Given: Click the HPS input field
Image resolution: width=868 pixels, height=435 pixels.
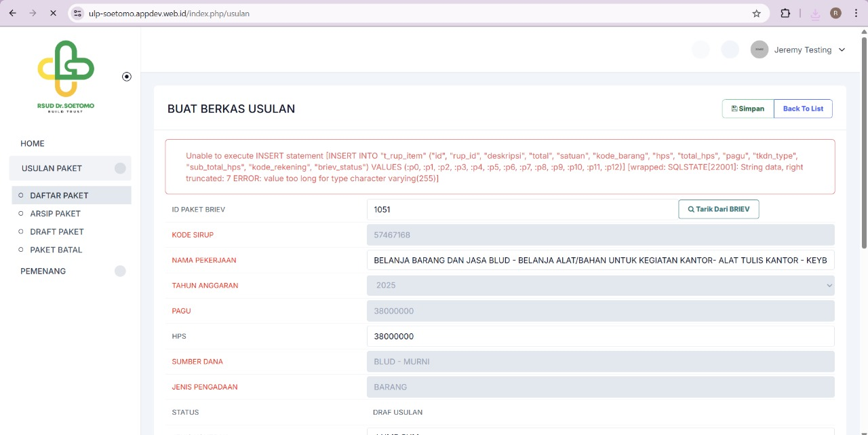Looking at the screenshot, I should [600, 337].
